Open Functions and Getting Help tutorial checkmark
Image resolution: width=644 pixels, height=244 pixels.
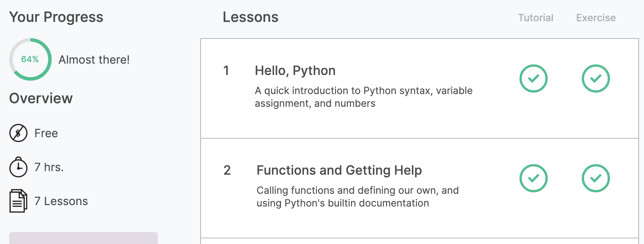[x=533, y=178]
